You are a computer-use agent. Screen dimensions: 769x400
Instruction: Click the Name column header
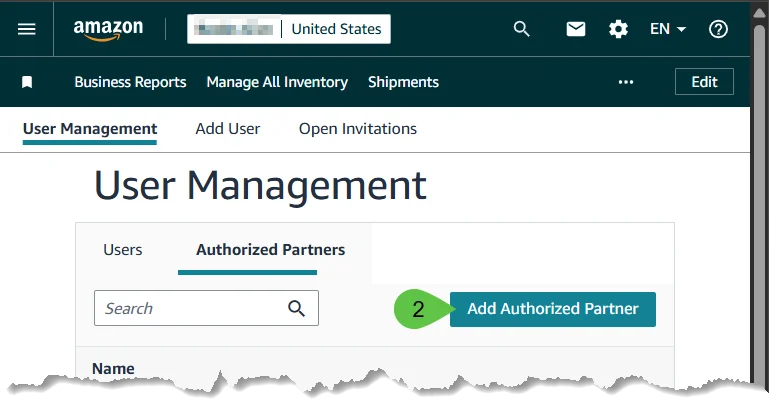coord(113,369)
